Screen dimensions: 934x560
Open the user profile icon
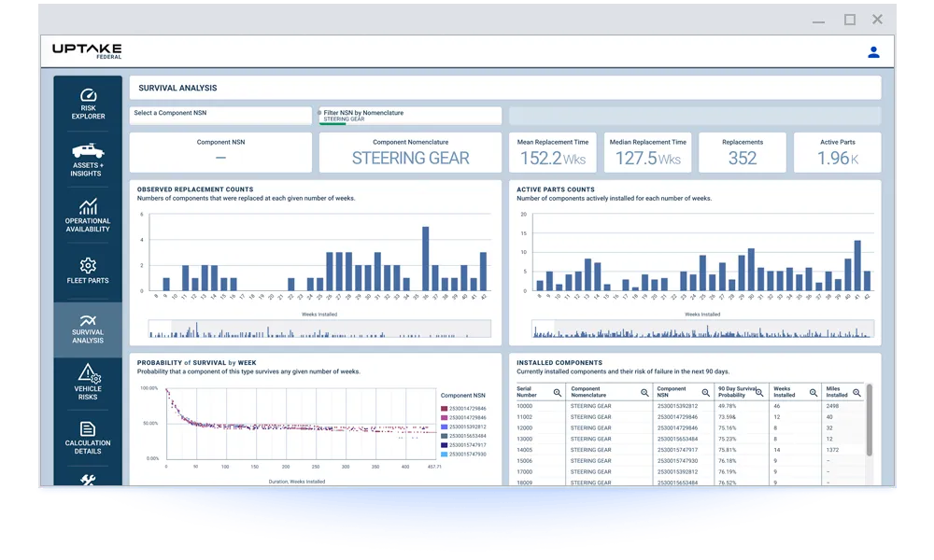tap(873, 52)
